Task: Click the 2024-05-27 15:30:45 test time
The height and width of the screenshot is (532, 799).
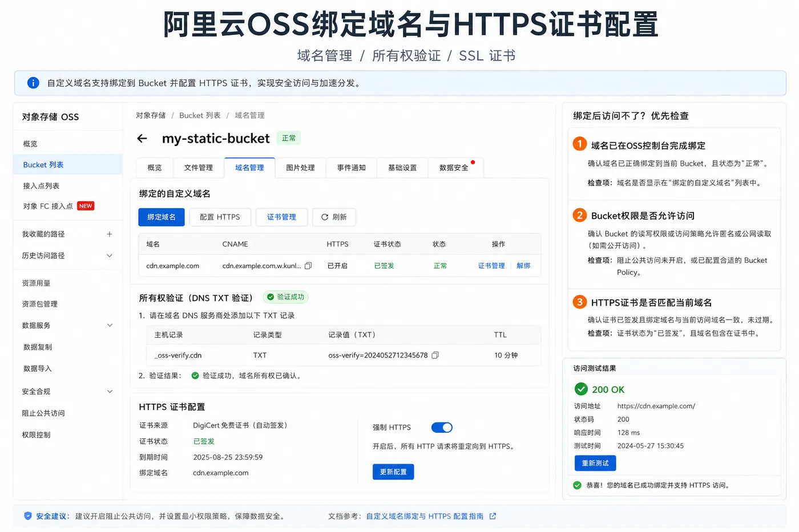Action: [x=651, y=446]
